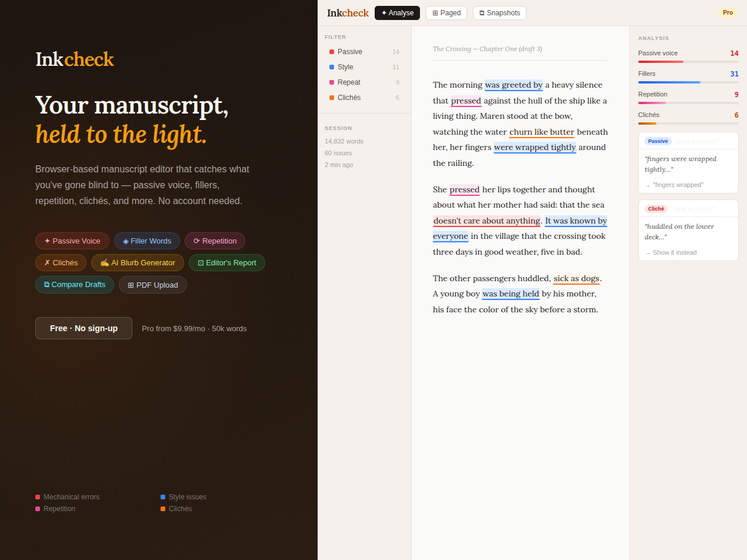
Task: Select the AI Blurb Generator pen icon
Action: pos(105,264)
